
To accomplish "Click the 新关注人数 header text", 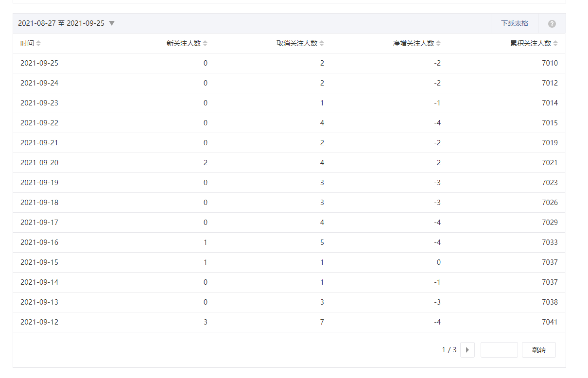I will (183, 43).
